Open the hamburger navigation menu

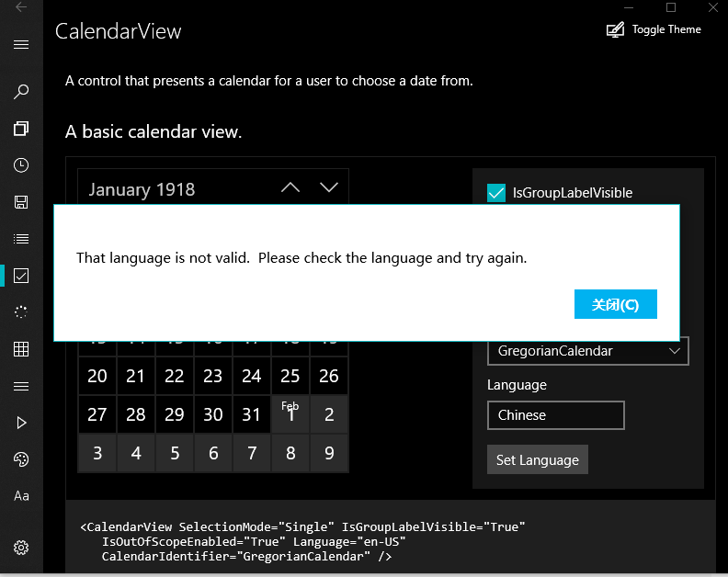coord(21,44)
